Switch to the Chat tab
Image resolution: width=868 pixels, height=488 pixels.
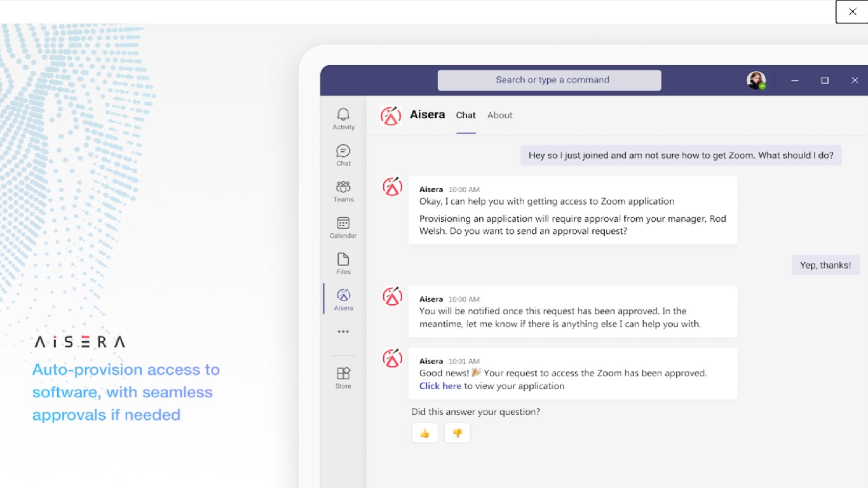click(x=466, y=116)
